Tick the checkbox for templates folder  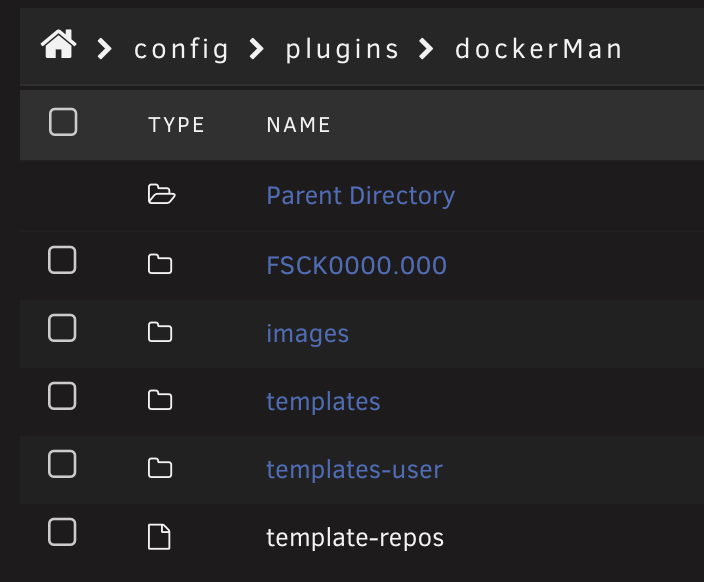62,396
